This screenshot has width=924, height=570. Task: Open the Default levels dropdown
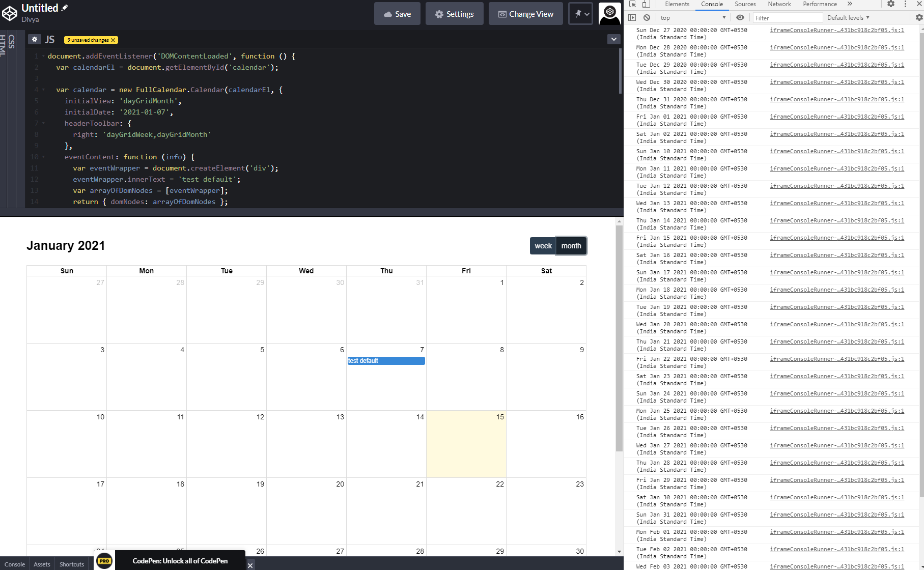point(847,17)
